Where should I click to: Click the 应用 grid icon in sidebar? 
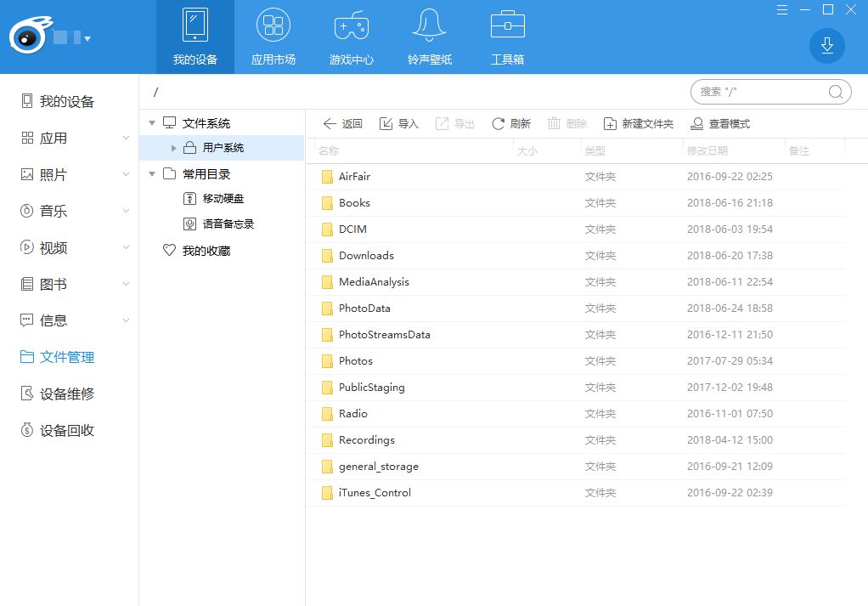click(x=27, y=138)
